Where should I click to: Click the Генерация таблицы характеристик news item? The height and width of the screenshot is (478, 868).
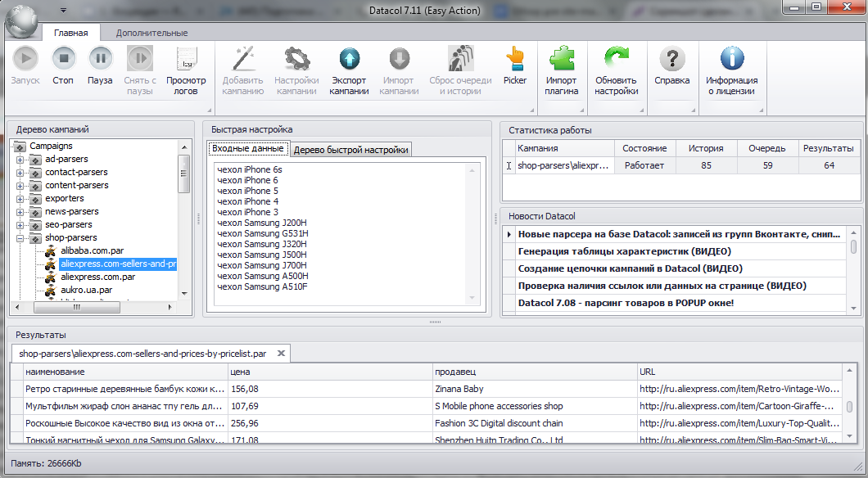pyautogui.click(x=624, y=251)
